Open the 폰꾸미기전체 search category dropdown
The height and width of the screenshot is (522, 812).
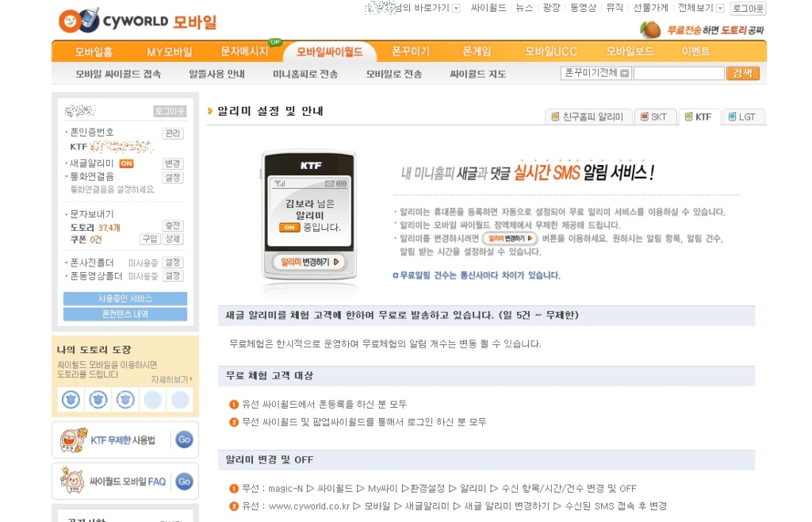coord(596,73)
